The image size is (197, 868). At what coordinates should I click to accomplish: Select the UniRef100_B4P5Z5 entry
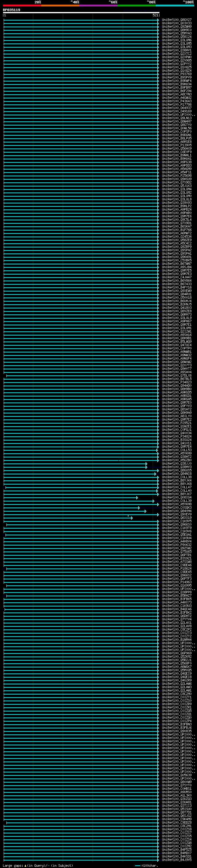coord(176,850)
